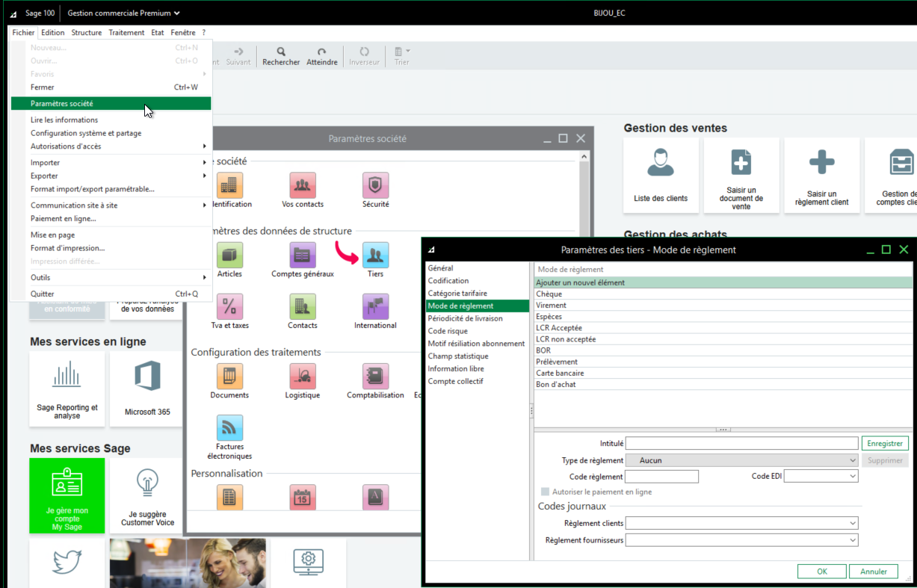Enable Autoriser le paiement en ligne checkbox

tap(545, 492)
